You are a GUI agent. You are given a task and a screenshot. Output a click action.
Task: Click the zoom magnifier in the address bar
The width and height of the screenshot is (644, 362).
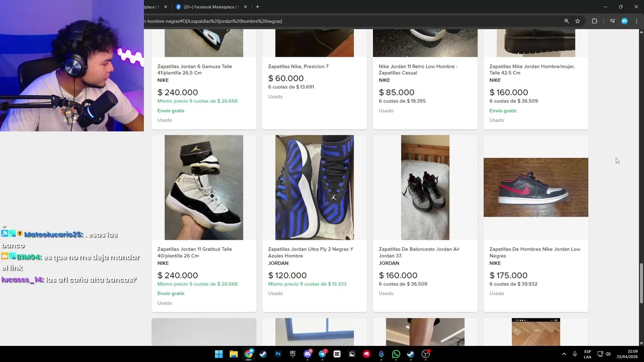(x=567, y=21)
